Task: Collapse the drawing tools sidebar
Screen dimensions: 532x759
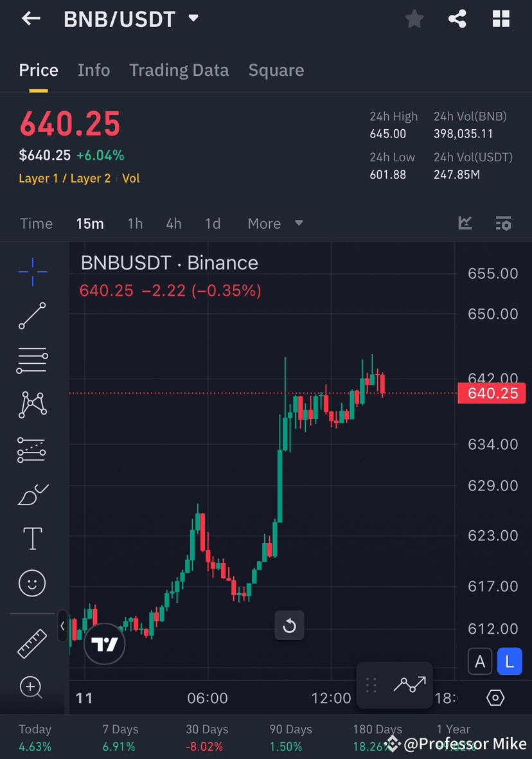Action: click(x=62, y=626)
